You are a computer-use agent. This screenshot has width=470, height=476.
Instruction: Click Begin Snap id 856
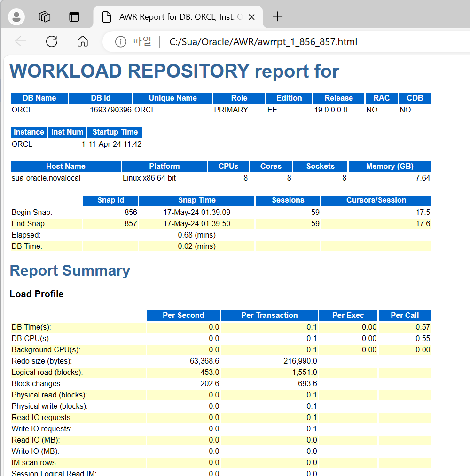pyautogui.click(x=131, y=212)
